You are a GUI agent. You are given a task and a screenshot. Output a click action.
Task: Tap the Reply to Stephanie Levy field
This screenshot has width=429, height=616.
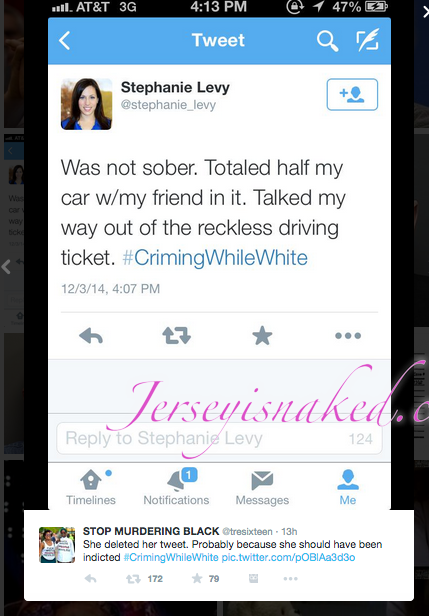219,438
